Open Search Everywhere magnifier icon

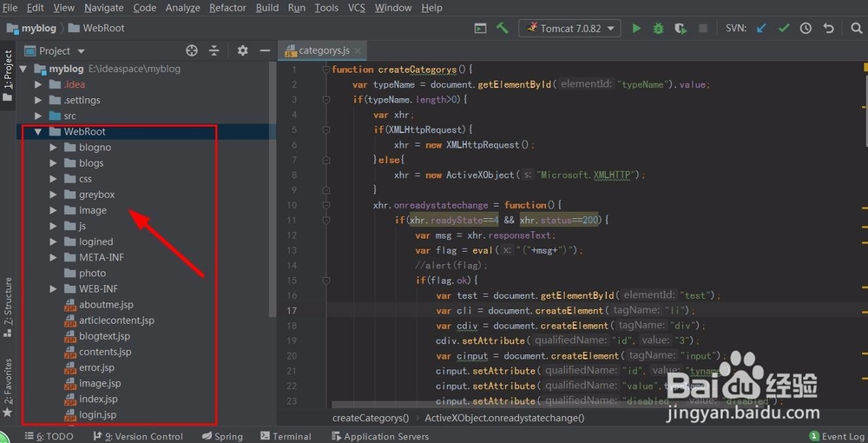[856, 29]
